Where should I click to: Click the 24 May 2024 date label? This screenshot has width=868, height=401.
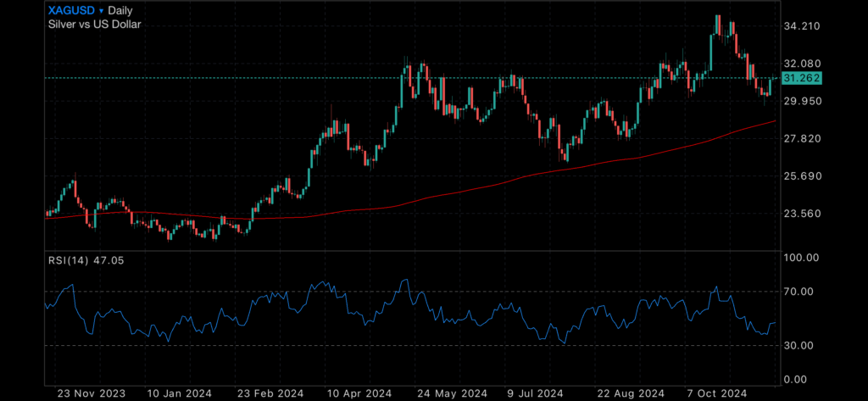click(x=453, y=394)
